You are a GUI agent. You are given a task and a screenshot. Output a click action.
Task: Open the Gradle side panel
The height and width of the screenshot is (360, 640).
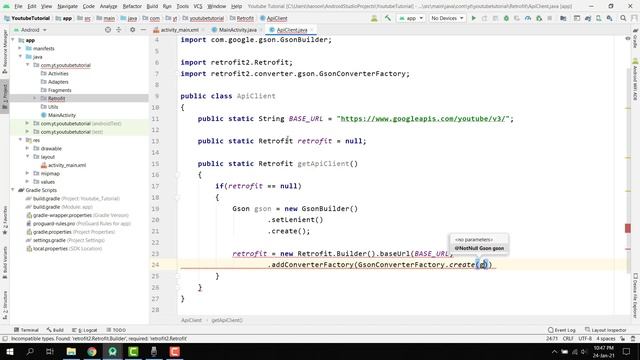[x=635, y=39]
